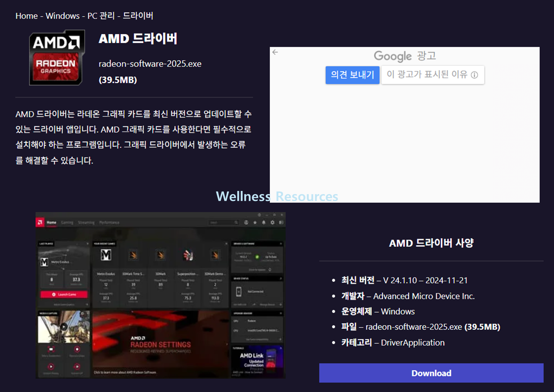Click the blue Download button
554x392 pixels.
pyautogui.click(x=431, y=373)
